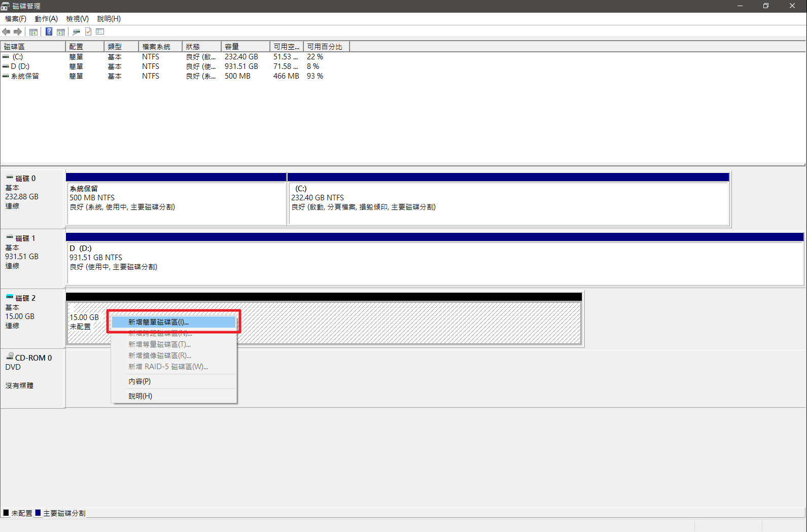Open the 動作(A) menu
This screenshot has height=532, width=807.
[46, 19]
